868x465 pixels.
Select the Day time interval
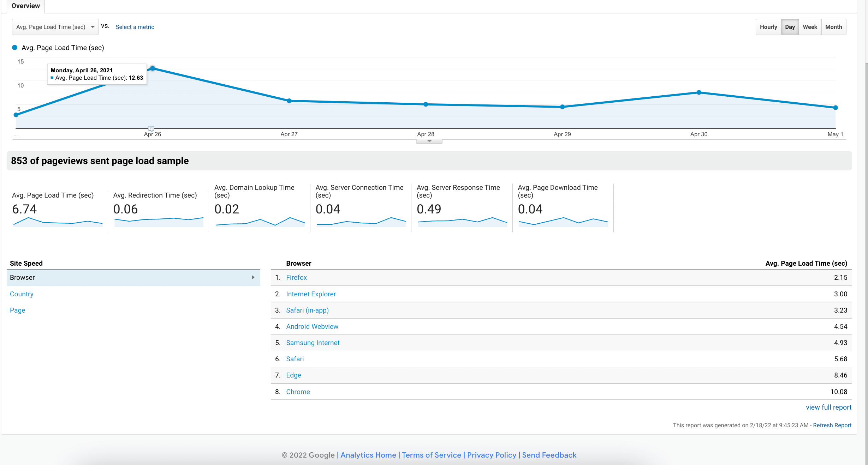pyautogui.click(x=790, y=27)
